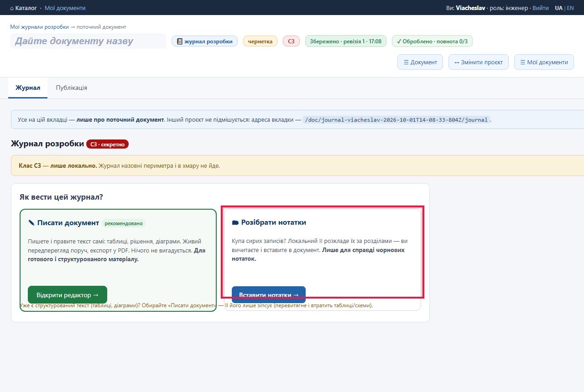Image resolution: width=584 pixels, height=392 pixels.
Task: Open the ☰ Мої документи menu button
Action: pyautogui.click(x=544, y=62)
